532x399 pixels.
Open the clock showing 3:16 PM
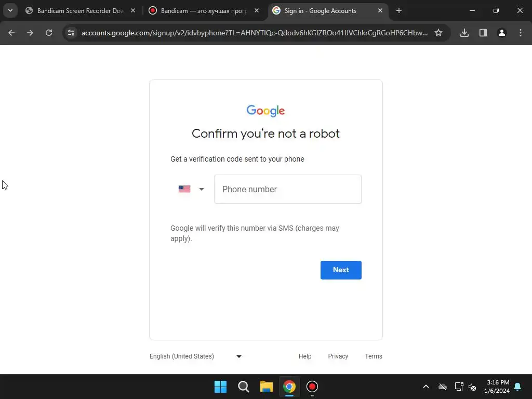click(497, 387)
